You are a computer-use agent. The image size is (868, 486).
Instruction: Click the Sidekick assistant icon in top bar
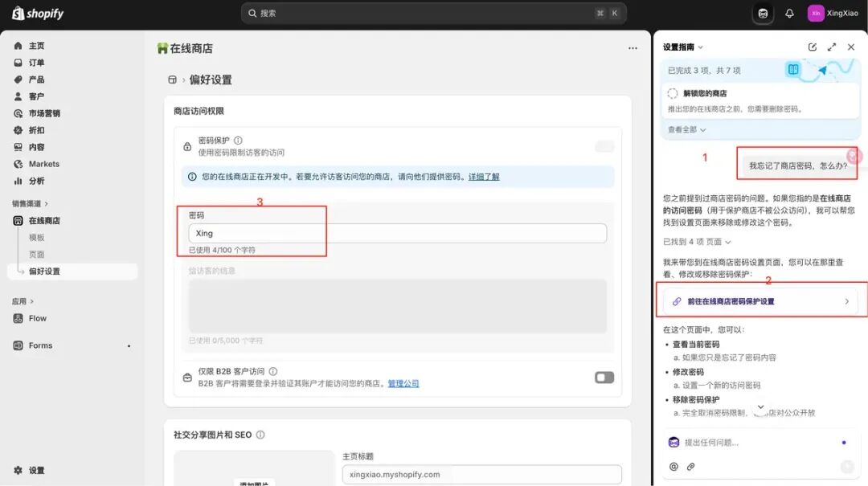(x=763, y=14)
